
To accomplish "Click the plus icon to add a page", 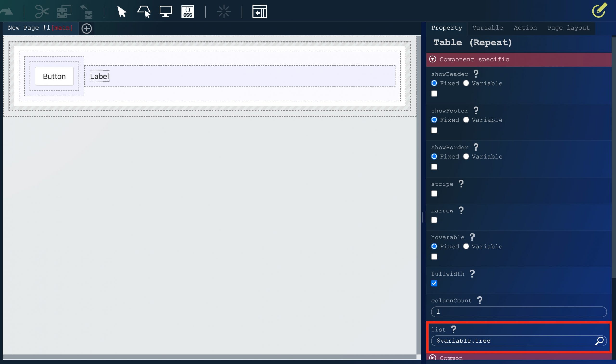I will 86,28.
